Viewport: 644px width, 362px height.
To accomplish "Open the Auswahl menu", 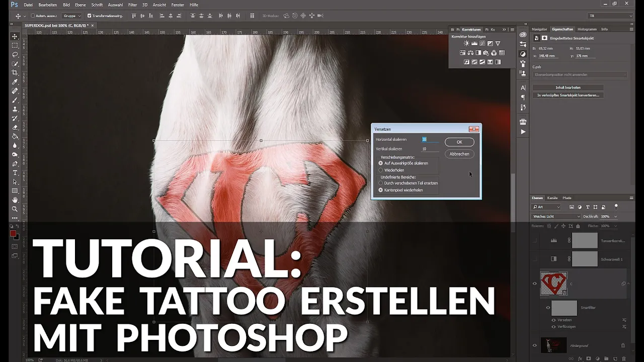I will [x=115, y=5].
